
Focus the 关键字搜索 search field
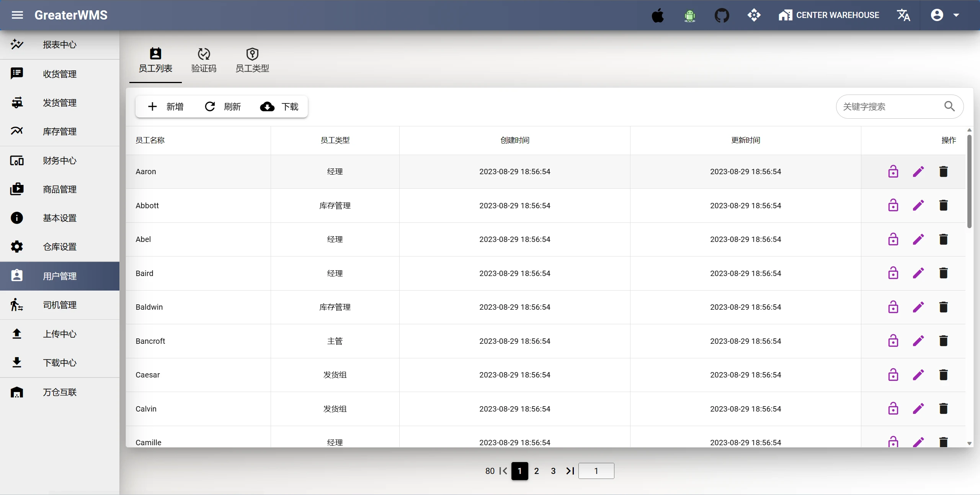click(888, 106)
